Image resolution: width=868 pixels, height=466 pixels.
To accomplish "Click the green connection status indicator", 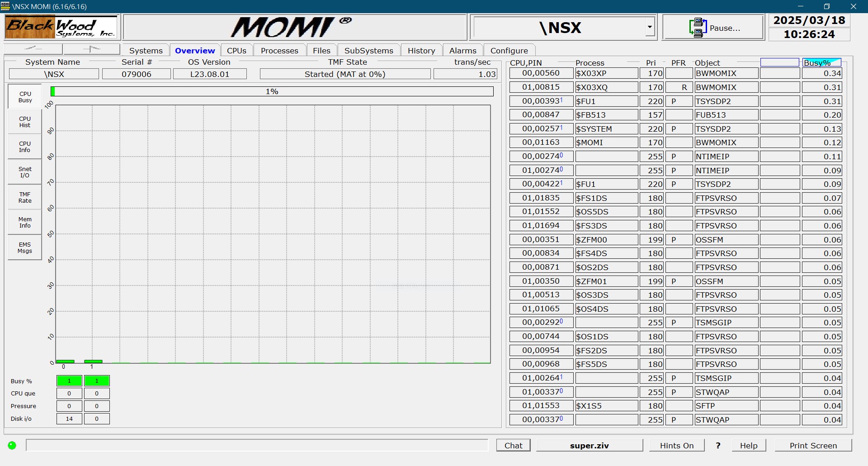I will pyautogui.click(x=12, y=446).
